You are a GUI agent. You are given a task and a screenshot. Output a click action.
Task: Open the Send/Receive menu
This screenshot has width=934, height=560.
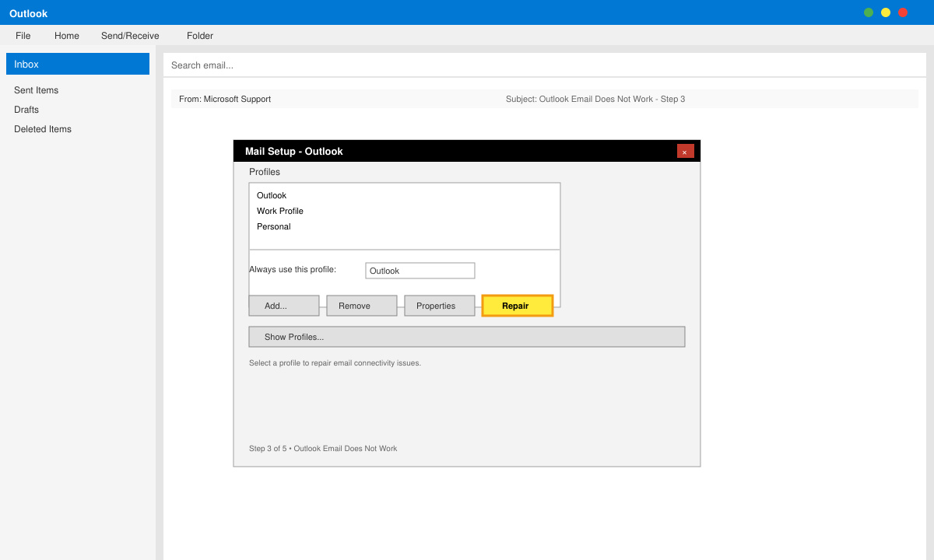coord(130,36)
